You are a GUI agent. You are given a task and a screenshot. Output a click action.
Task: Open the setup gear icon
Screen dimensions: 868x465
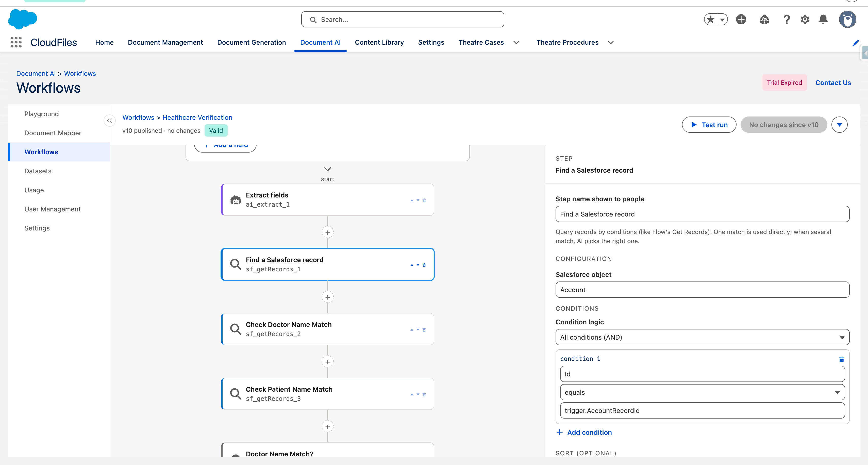pos(805,20)
